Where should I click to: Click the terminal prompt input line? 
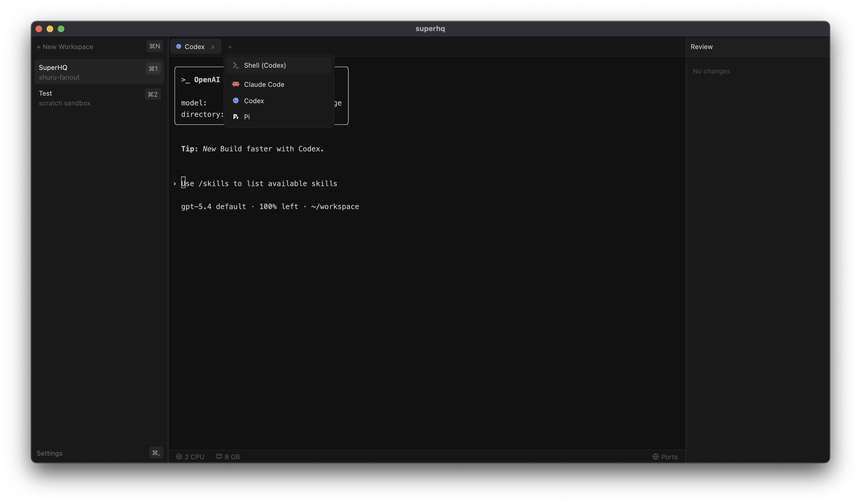[x=258, y=183]
